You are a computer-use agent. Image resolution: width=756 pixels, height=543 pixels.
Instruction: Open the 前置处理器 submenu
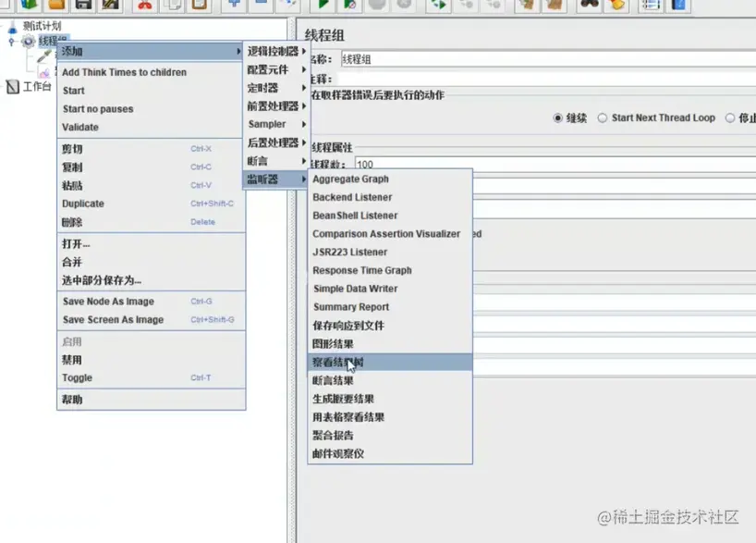(276, 106)
